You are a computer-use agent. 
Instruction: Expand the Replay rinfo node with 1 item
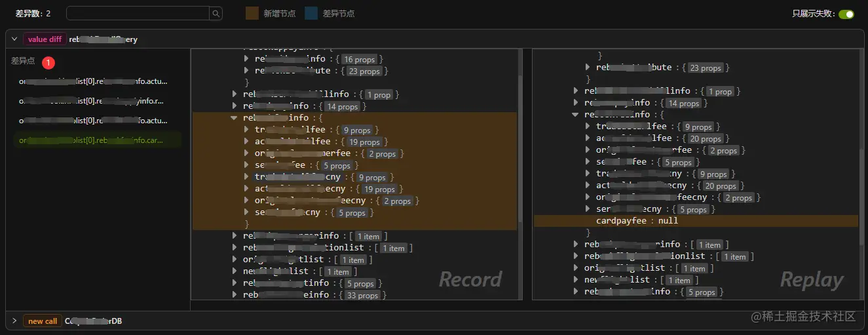click(576, 245)
